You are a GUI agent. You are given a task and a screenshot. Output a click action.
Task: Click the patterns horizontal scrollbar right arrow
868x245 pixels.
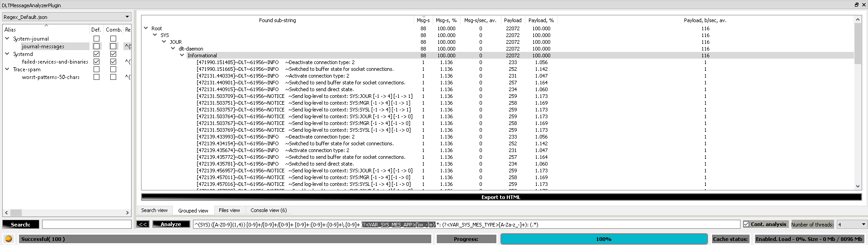[x=127, y=213]
